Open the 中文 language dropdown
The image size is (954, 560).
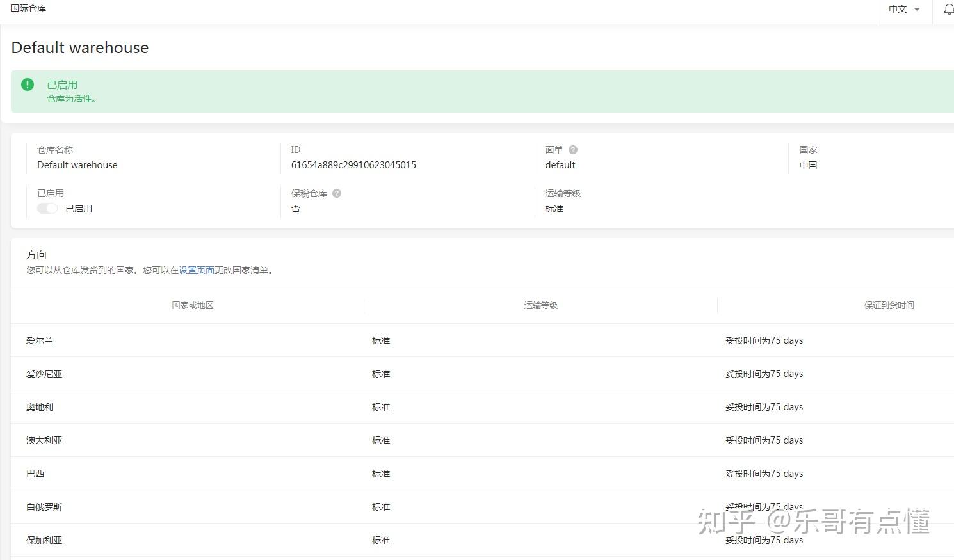(x=898, y=10)
